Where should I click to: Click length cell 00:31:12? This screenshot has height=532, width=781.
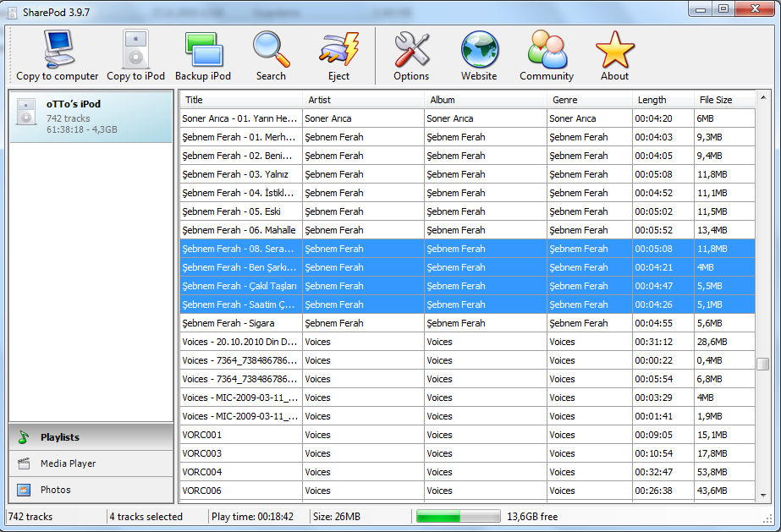coord(663,342)
